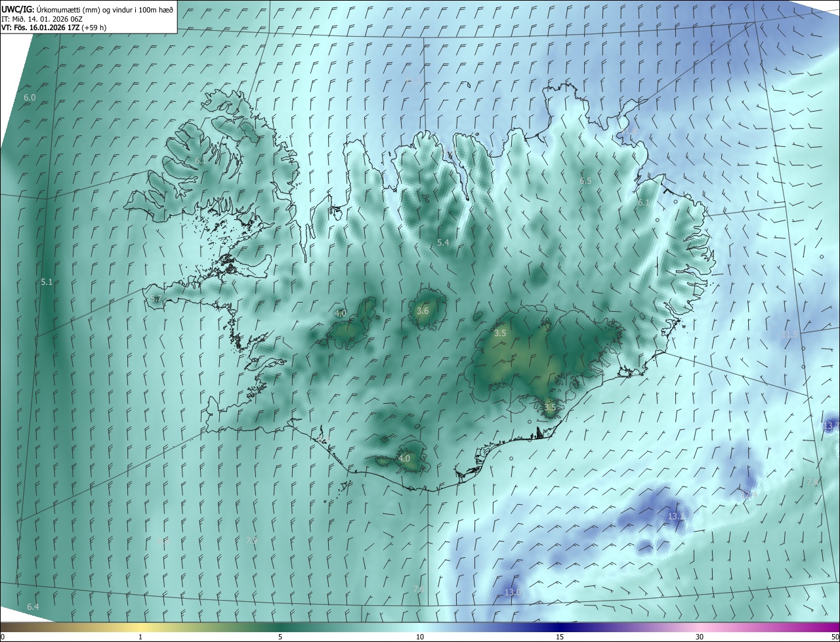Click the '13.7' value label at the map edge
The height and width of the screenshot is (642, 840).
[x=831, y=426]
